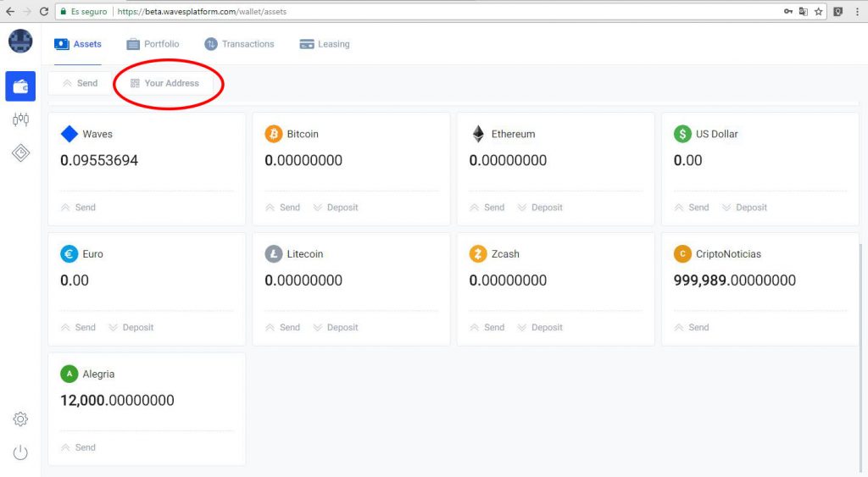Deposit to the Zcash card

point(540,328)
